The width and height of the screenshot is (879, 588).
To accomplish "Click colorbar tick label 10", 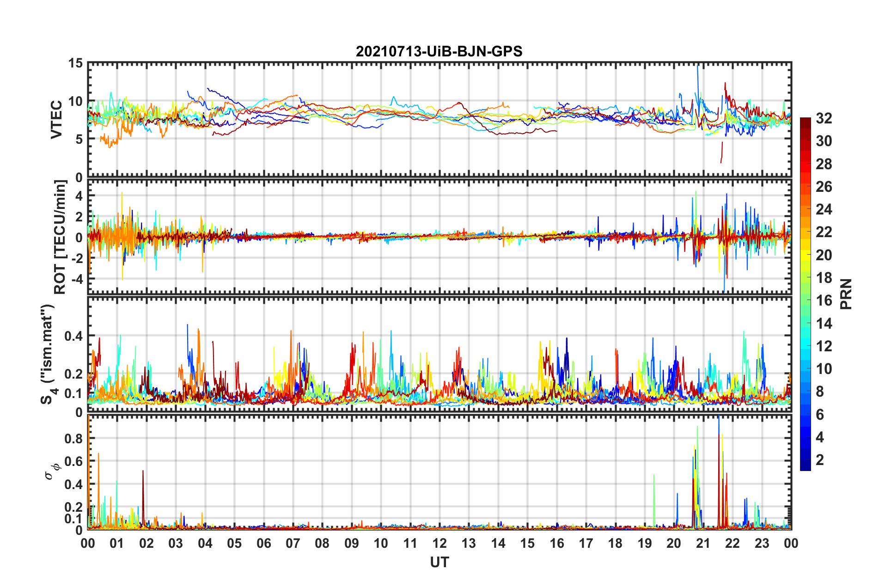I will coord(824,369).
